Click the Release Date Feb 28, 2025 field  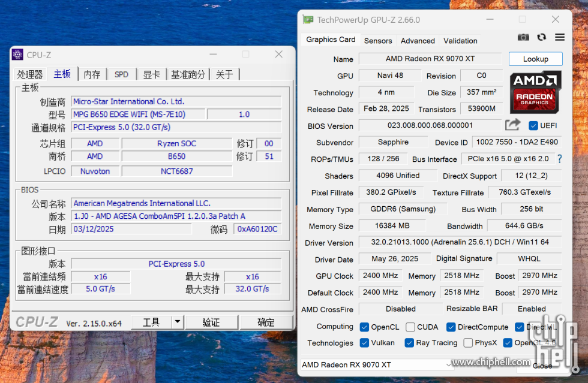(x=386, y=108)
